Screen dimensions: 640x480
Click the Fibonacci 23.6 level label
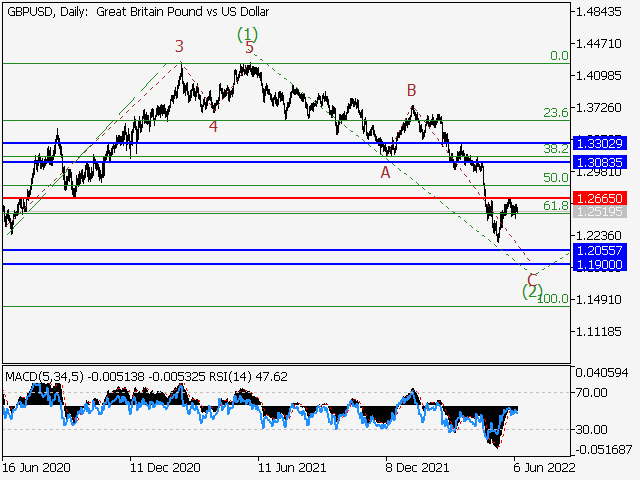point(556,113)
